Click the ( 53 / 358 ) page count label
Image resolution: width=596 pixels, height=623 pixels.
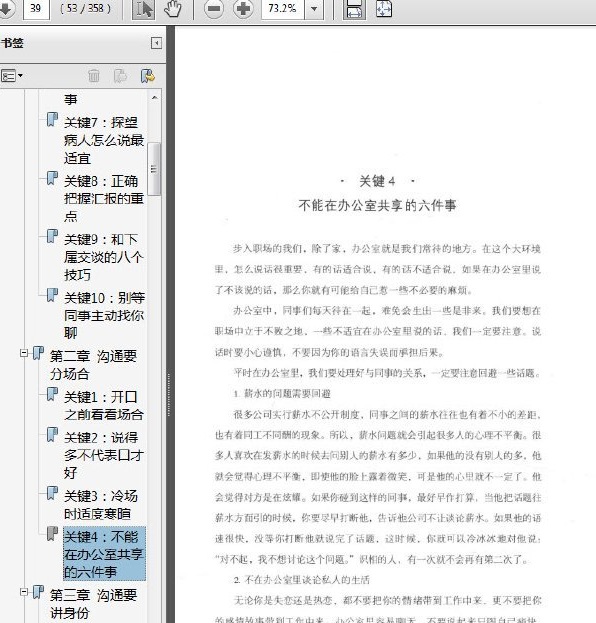[85, 8]
